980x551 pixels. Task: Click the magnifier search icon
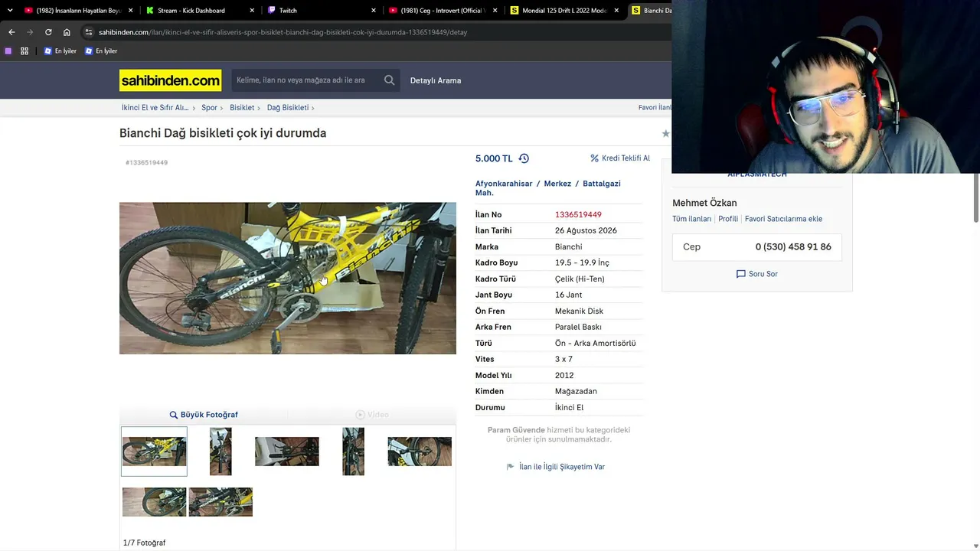click(390, 80)
